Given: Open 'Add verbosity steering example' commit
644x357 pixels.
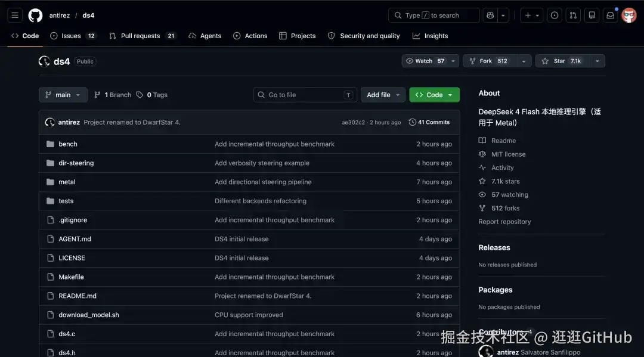Looking at the screenshot, I should pos(262,163).
